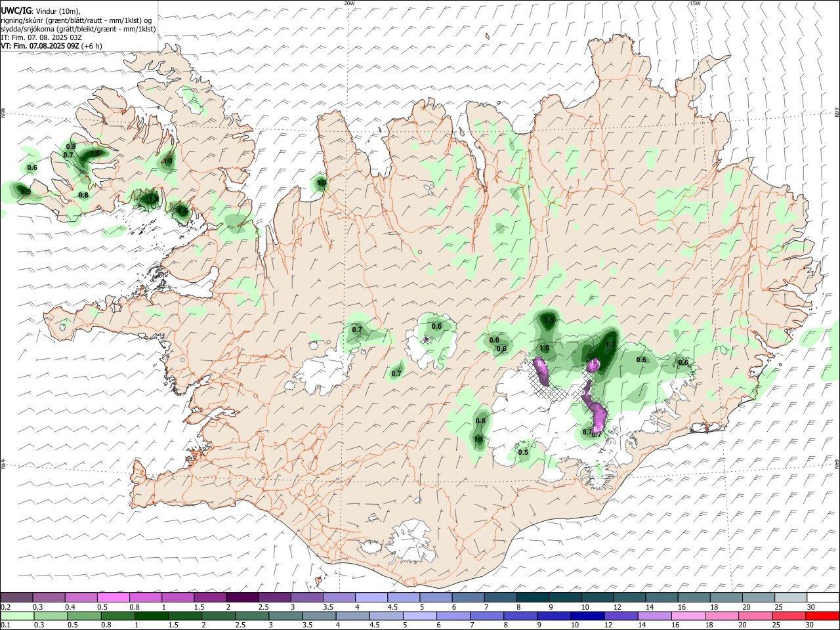Viewport: 840px width, 630px height.
Task: Pick the bright pink 0.5 snow legend swatch
Action: [114, 598]
